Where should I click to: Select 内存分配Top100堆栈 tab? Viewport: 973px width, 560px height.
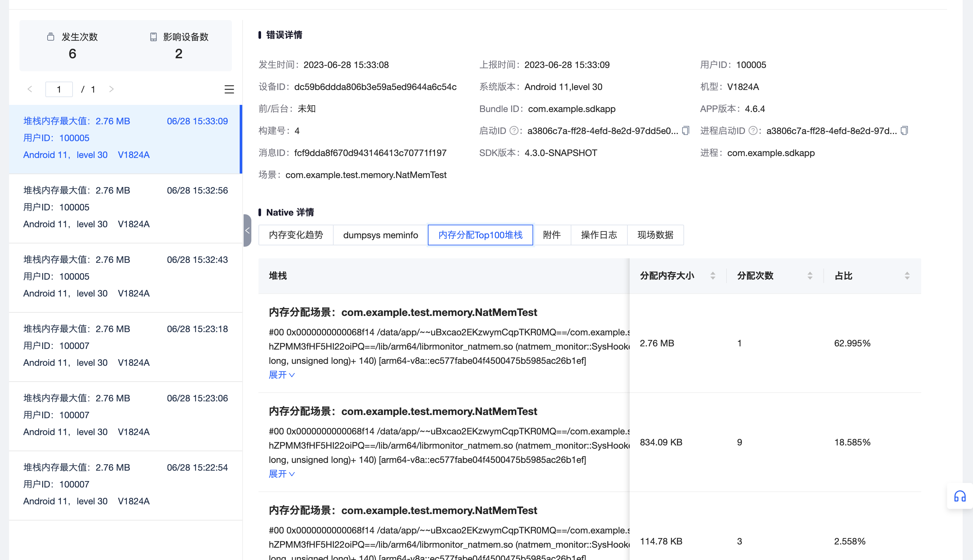[x=480, y=235]
